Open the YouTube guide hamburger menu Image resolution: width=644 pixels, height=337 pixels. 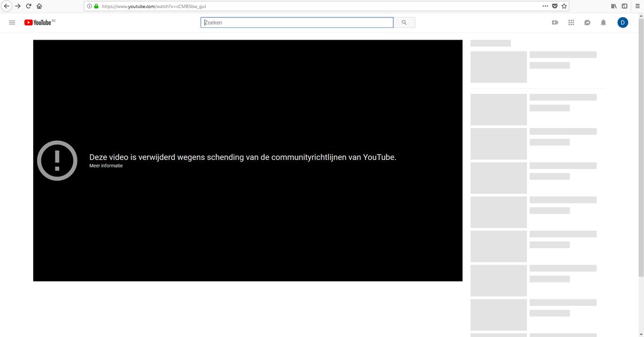pyautogui.click(x=12, y=23)
